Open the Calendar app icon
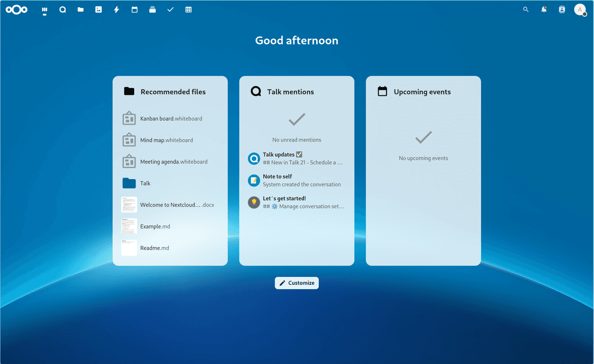The height and width of the screenshot is (364, 594). [135, 9]
